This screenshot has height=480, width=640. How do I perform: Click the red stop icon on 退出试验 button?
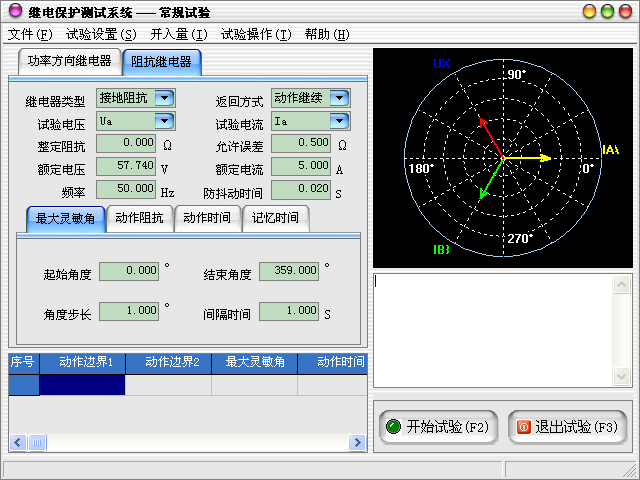click(524, 427)
